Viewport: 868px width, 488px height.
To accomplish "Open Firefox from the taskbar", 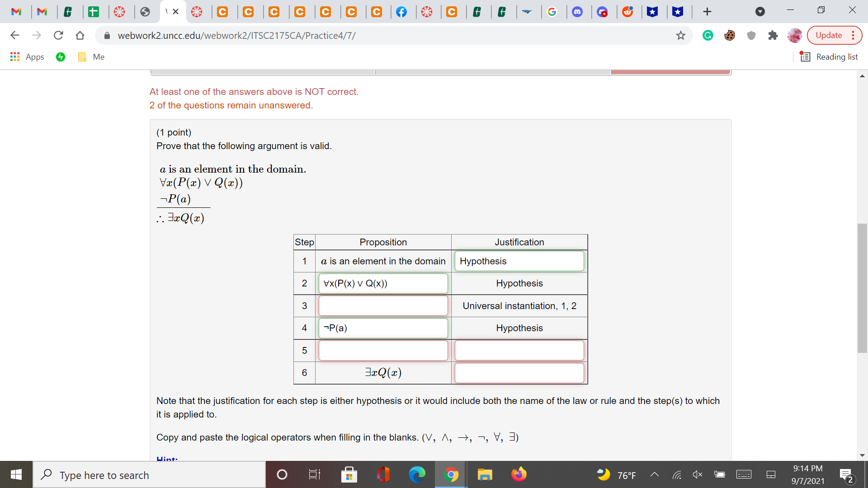I will (x=519, y=475).
